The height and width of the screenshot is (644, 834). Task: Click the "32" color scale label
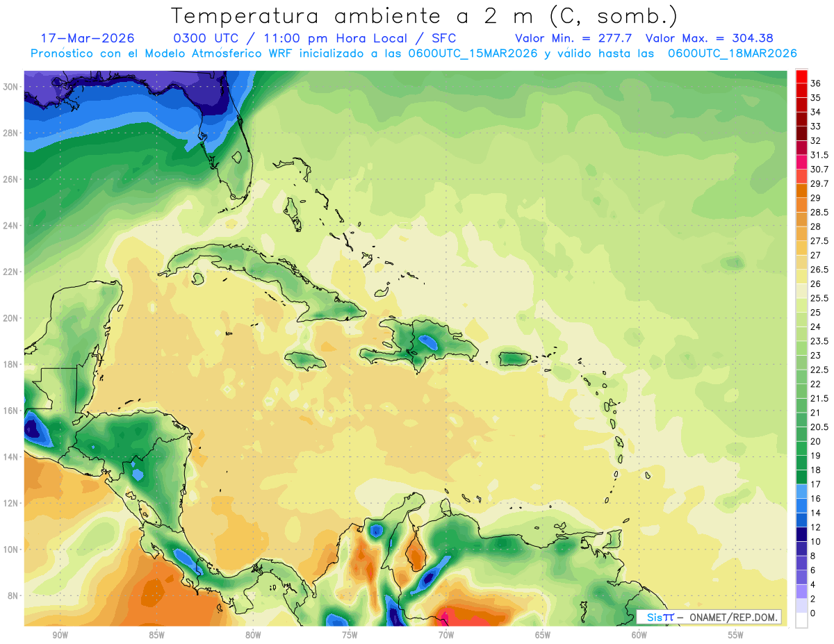pyautogui.click(x=815, y=141)
